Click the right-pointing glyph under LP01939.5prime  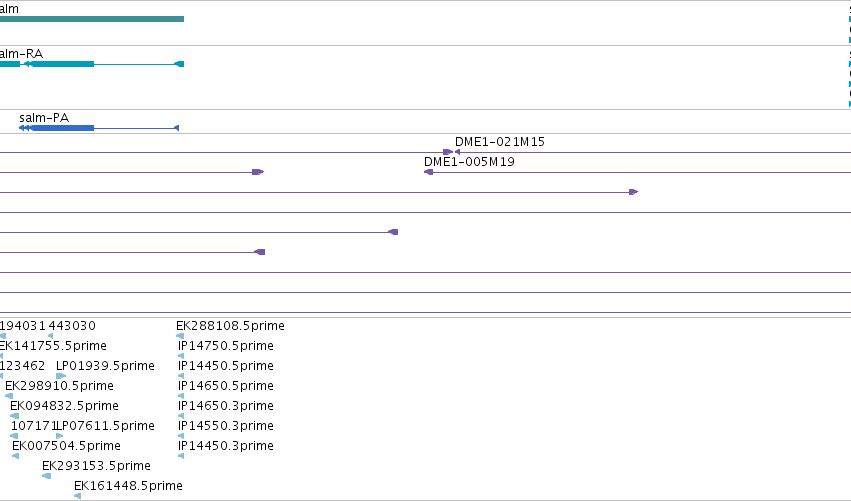pyautogui.click(x=61, y=376)
